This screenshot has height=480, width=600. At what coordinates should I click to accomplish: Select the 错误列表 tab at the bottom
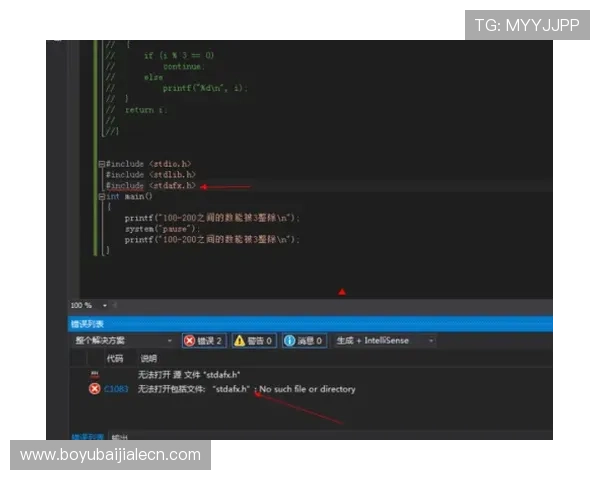coord(88,437)
